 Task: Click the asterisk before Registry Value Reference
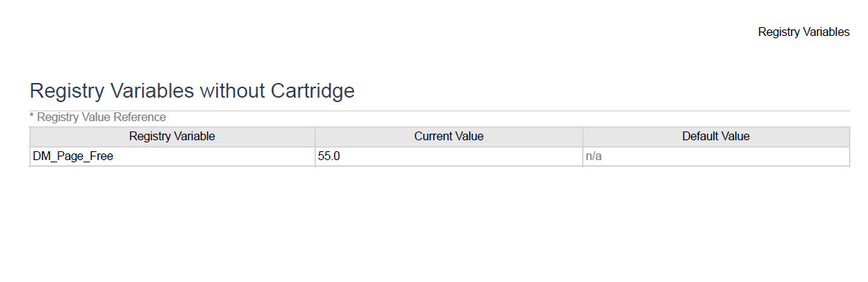(32, 116)
